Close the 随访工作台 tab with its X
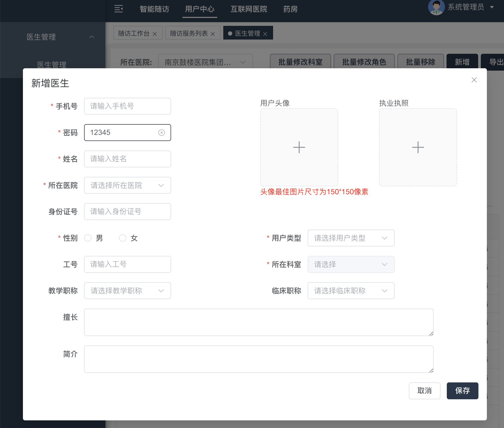The width and height of the screenshot is (504, 428). (155, 34)
